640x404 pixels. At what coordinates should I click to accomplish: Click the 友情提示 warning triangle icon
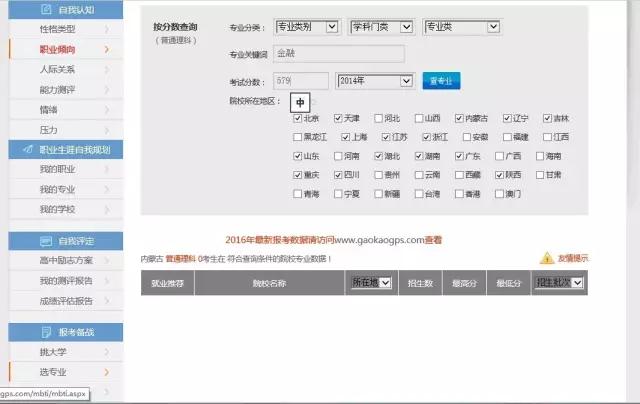tap(550, 258)
